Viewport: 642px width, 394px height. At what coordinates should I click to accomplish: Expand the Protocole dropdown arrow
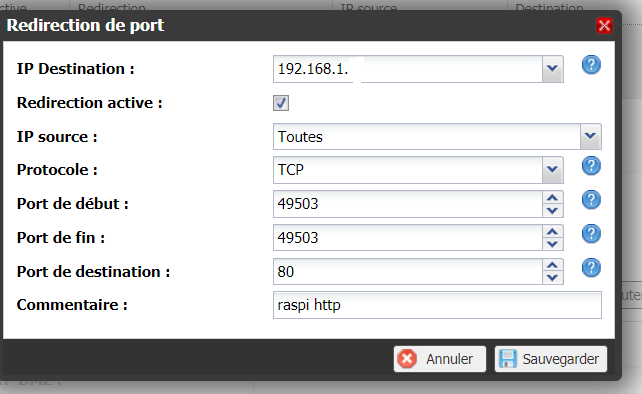(x=553, y=170)
